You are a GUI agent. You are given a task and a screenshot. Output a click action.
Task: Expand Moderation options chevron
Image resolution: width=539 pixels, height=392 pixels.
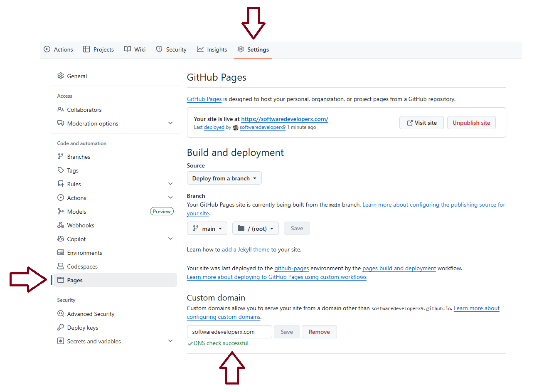tap(170, 123)
